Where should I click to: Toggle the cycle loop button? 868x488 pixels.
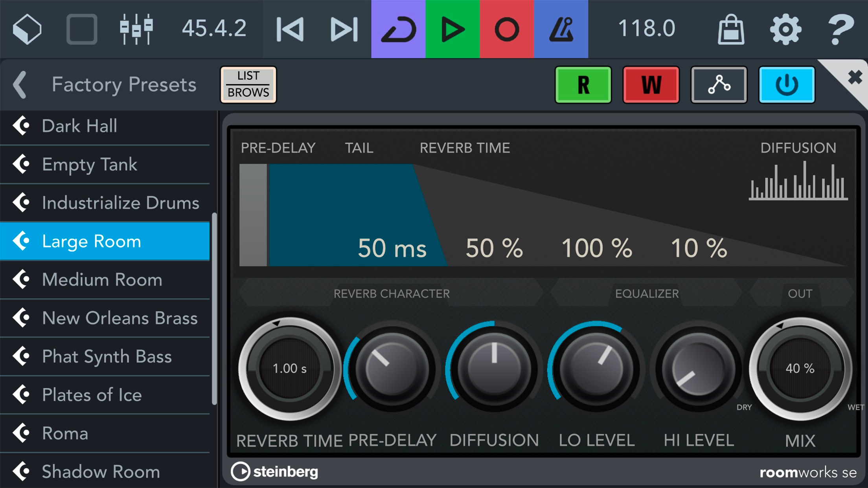(x=398, y=29)
